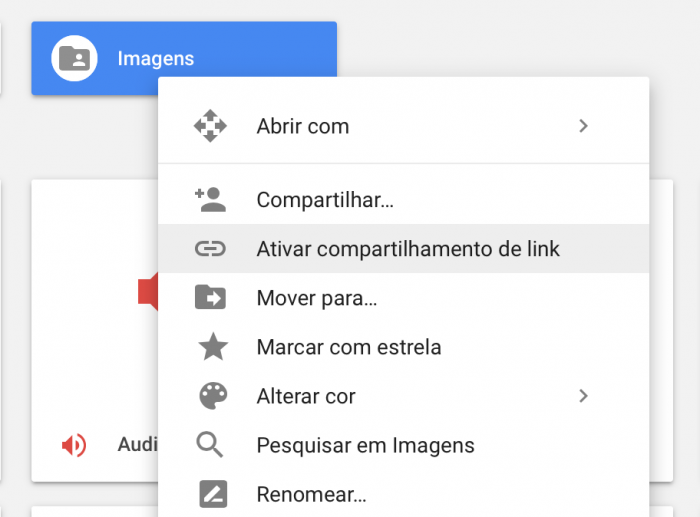Select Pesquisar em Imagens

(404, 445)
